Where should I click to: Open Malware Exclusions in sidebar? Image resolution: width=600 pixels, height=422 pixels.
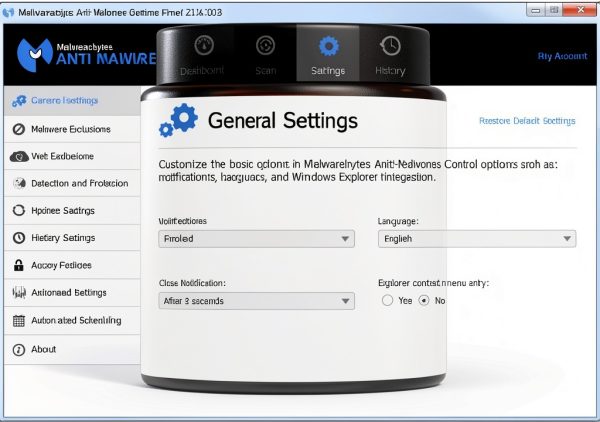pyautogui.click(x=72, y=129)
